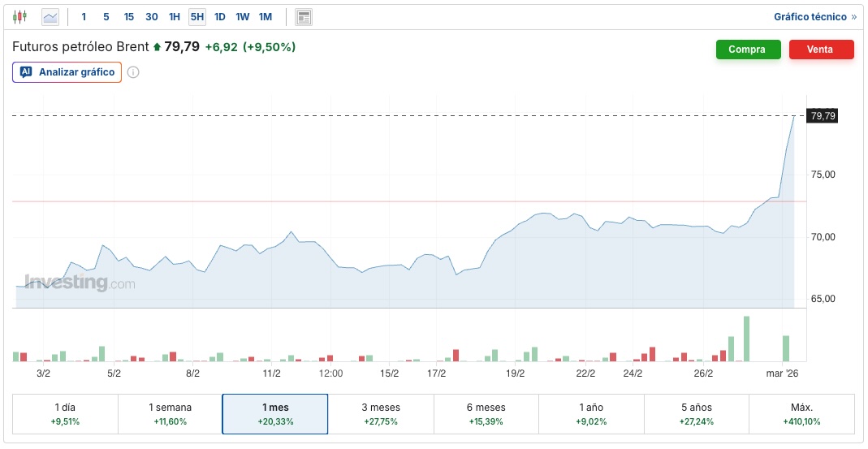Show the Máx. time range
The height and width of the screenshot is (449, 868).
(x=801, y=414)
